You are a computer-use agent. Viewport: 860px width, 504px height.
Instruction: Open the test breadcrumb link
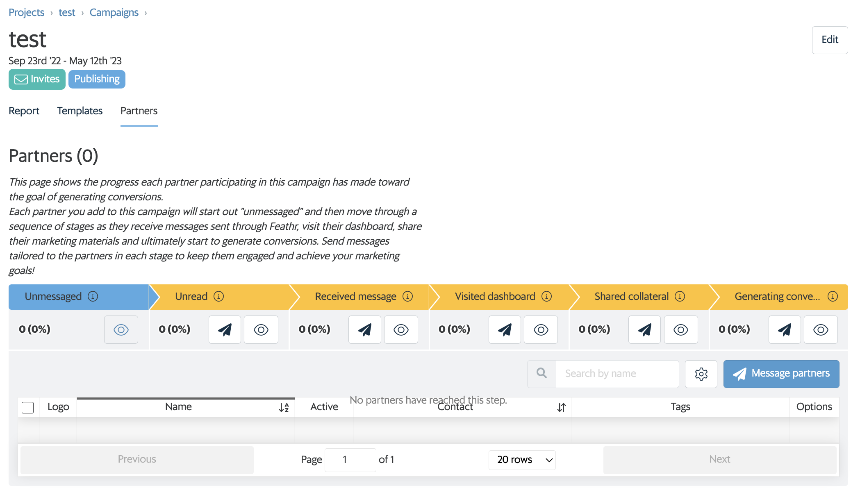coord(67,12)
